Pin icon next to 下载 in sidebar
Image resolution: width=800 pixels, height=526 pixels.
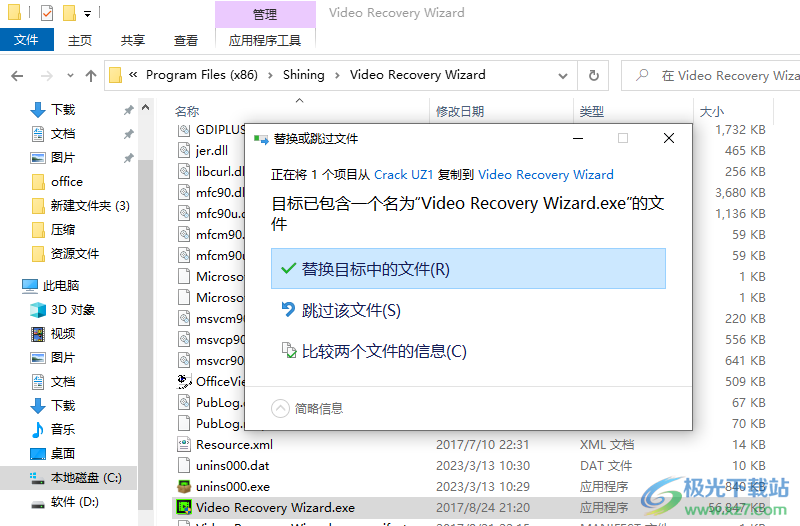click(129, 110)
